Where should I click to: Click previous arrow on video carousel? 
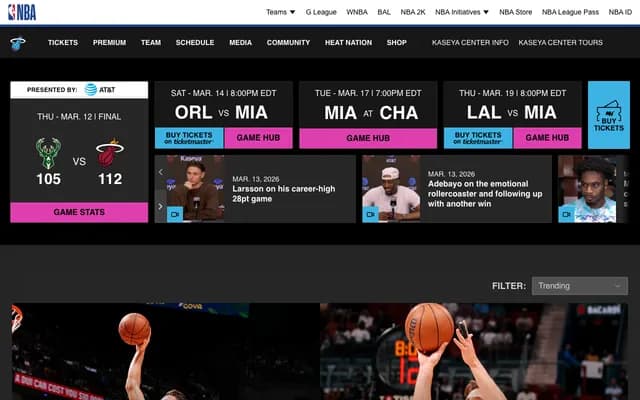tap(160, 172)
